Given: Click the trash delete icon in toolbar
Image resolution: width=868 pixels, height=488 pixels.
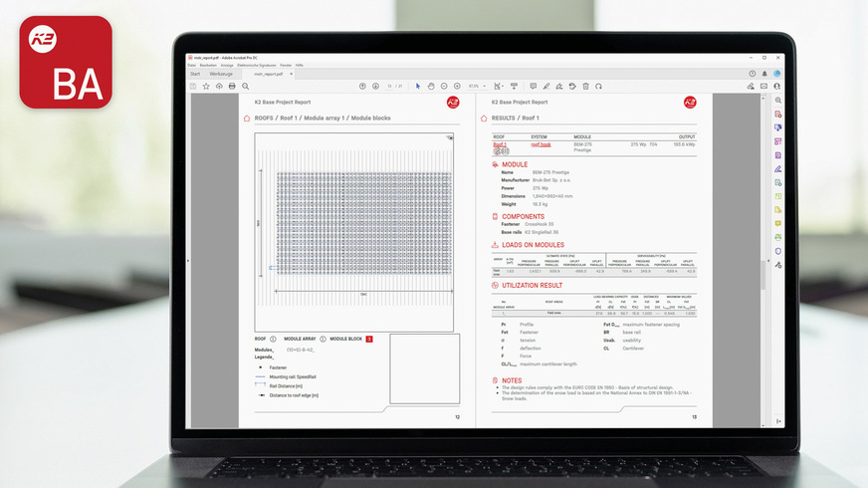Looking at the screenshot, I should 585,86.
